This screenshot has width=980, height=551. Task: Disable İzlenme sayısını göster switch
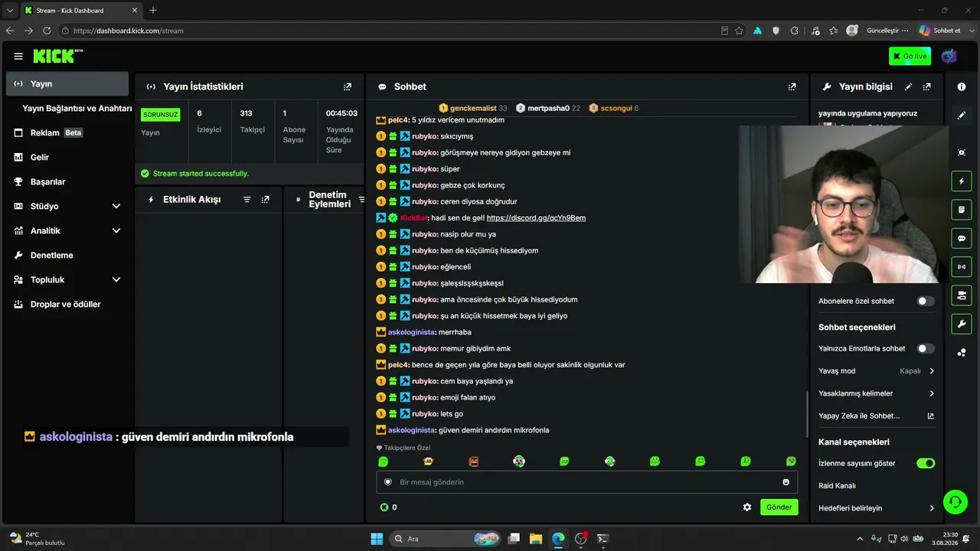[x=926, y=463]
